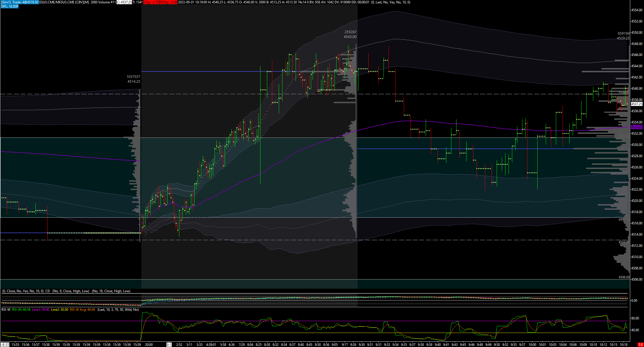Click the 9-1 date marker on time axis
The height and width of the screenshot is (347, 644).
click(169, 344)
